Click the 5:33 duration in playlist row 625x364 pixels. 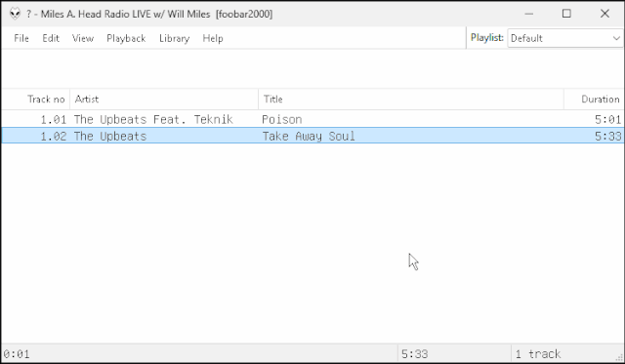click(x=607, y=137)
